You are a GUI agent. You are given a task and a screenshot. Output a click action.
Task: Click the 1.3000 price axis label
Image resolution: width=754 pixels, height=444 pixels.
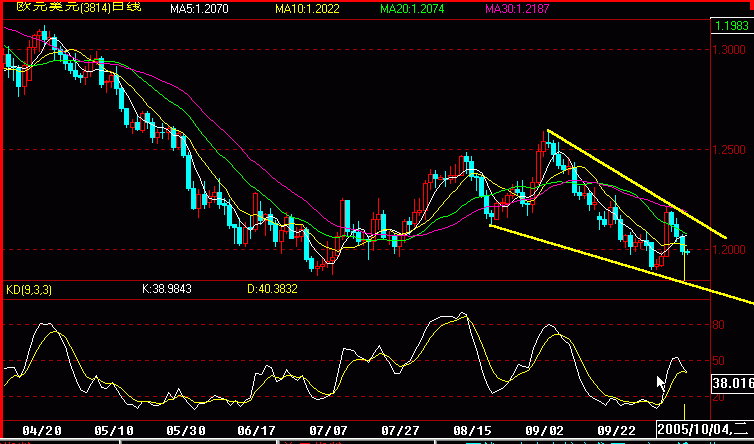coord(729,50)
